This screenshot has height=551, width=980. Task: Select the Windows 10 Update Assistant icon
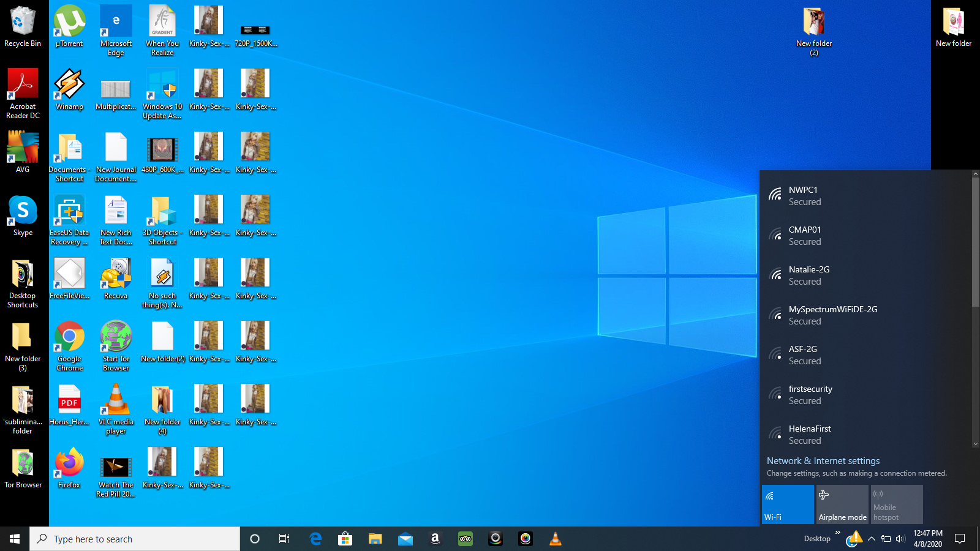tap(162, 94)
